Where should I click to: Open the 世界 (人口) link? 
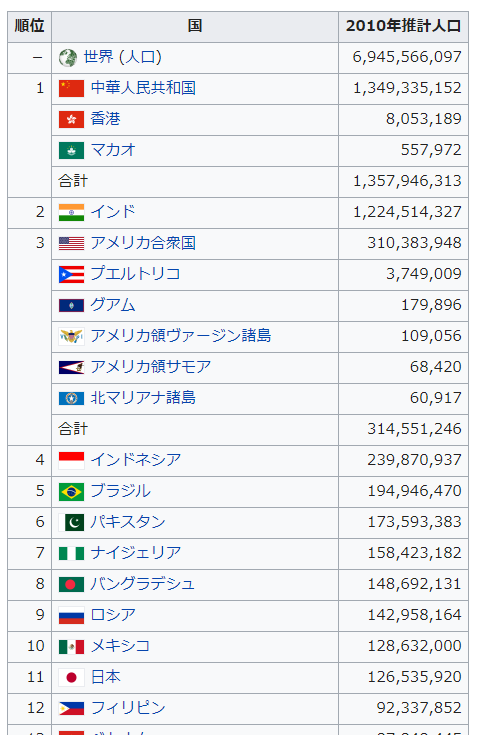[122, 57]
